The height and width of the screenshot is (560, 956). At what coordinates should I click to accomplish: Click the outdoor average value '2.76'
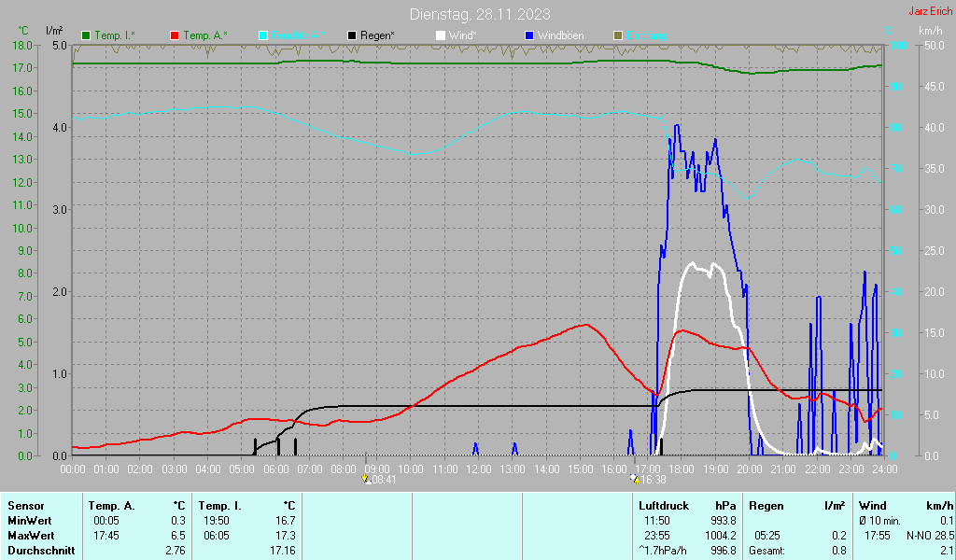pos(176,551)
